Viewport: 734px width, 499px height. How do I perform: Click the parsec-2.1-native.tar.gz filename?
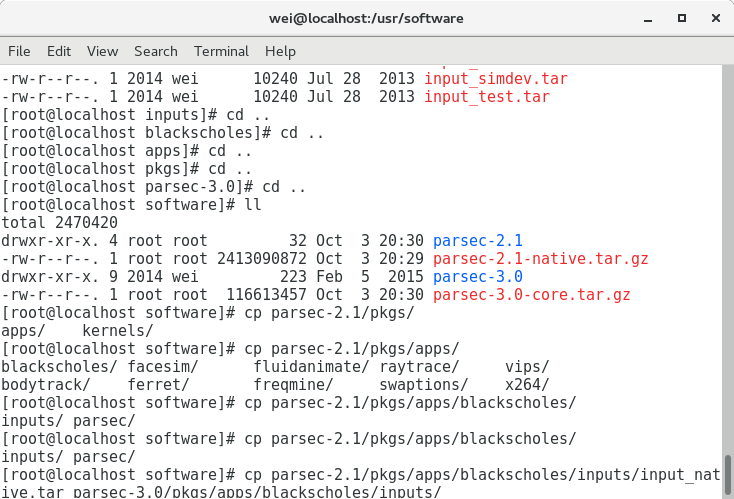pyautogui.click(x=541, y=259)
